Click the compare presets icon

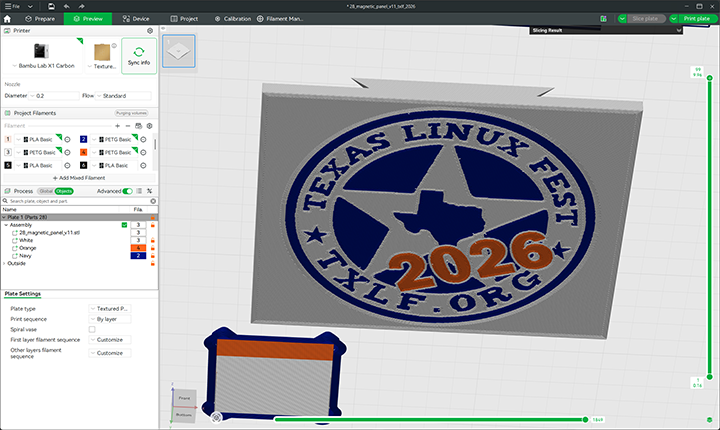149,191
